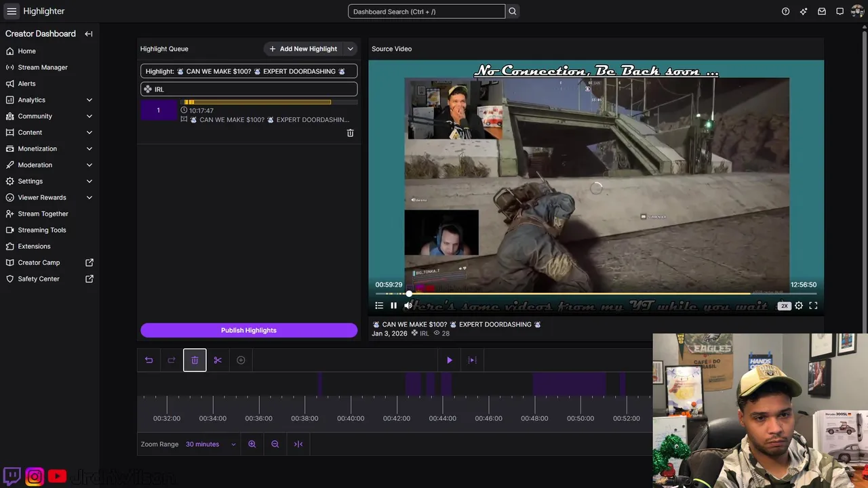The height and width of the screenshot is (488, 868).
Task: Click the 00:59:29 current time readout
Action: click(x=389, y=285)
